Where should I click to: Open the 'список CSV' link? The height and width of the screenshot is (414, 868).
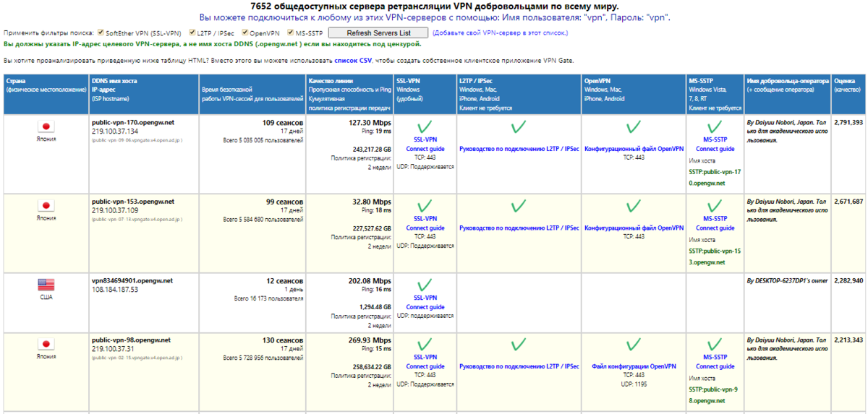pyautogui.click(x=353, y=61)
